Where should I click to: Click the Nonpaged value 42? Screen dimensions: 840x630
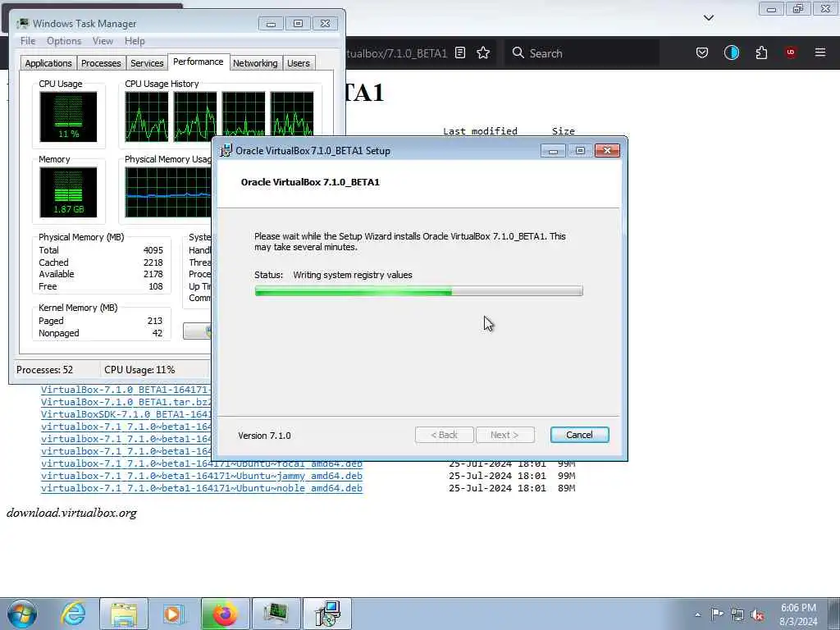[x=157, y=333]
